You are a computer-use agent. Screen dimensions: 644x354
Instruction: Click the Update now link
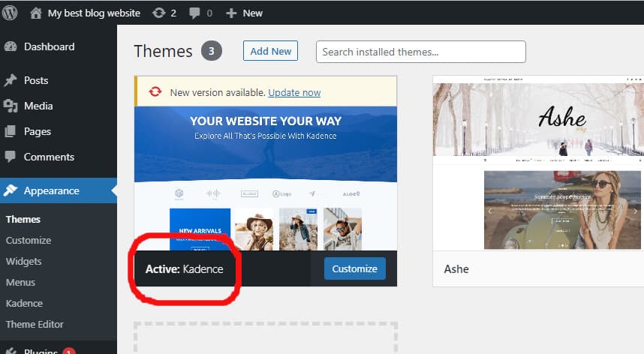pyautogui.click(x=294, y=93)
